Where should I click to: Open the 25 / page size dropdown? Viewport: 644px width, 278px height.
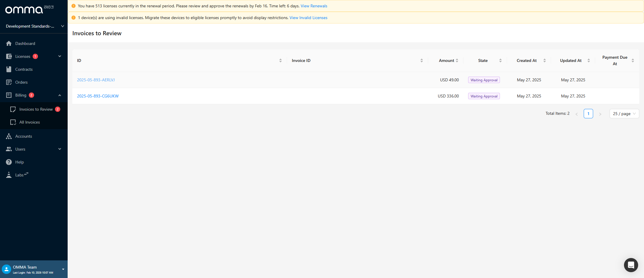click(624, 114)
